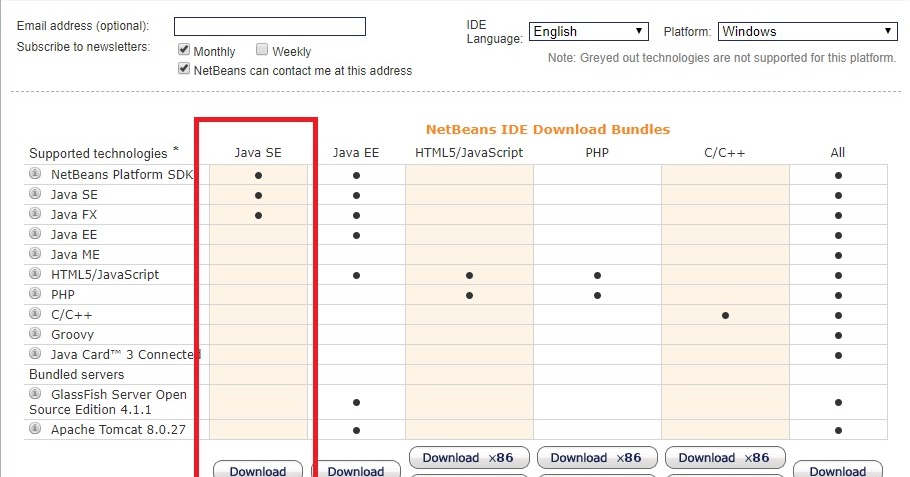Open the Platform dropdown showing Windows
The image size is (910, 477).
808,31
